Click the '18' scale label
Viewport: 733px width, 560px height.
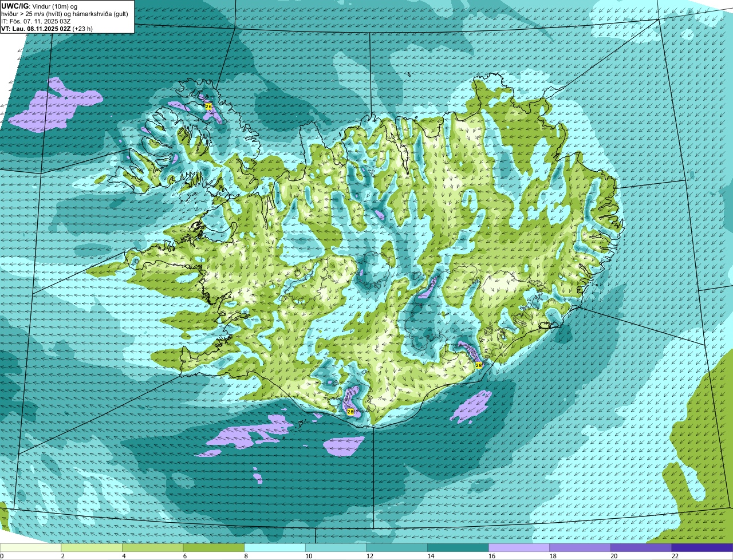[x=553, y=556]
